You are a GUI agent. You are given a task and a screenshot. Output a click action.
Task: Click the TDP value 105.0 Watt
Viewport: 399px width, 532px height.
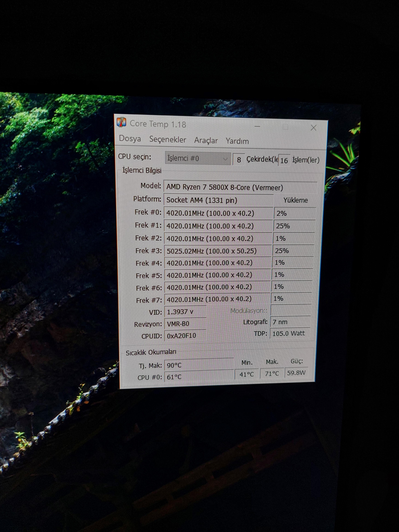(x=290, y=333)
